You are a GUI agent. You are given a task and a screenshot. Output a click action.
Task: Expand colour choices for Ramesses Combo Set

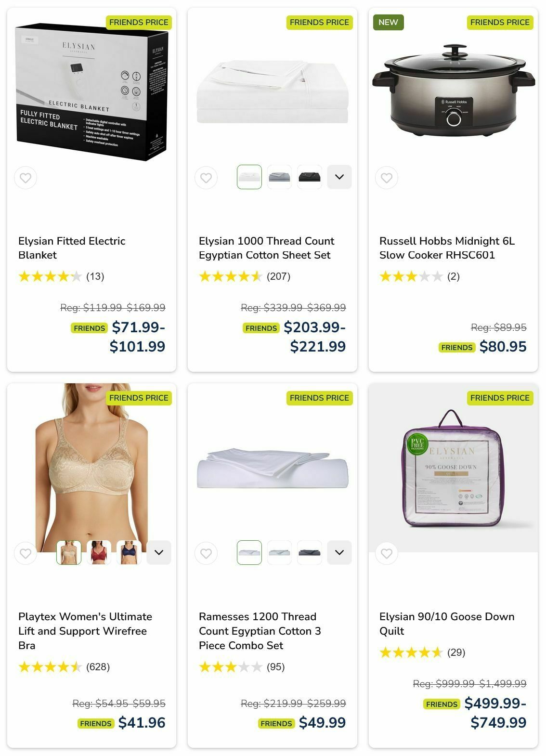click(x=339, y=552)
